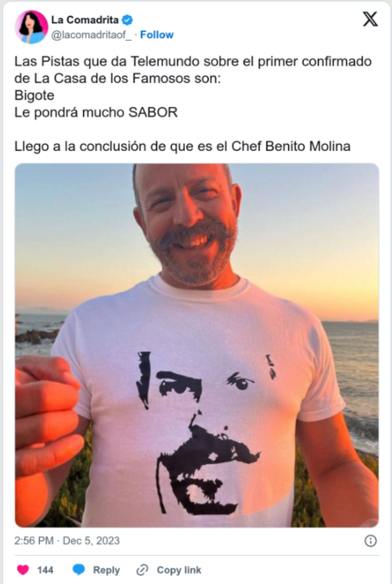
Task: Click the printed face on the T-shirt
Action: (x=206, y=435)
